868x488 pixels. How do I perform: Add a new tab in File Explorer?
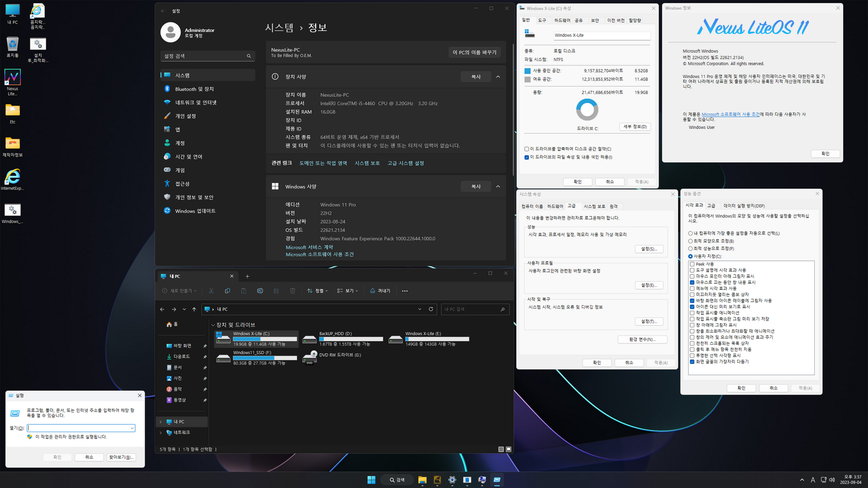pos(247,276)
